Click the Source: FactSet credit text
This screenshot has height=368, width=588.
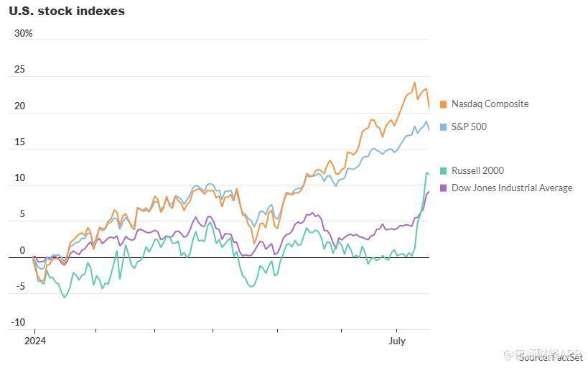[x=551, y=358]
